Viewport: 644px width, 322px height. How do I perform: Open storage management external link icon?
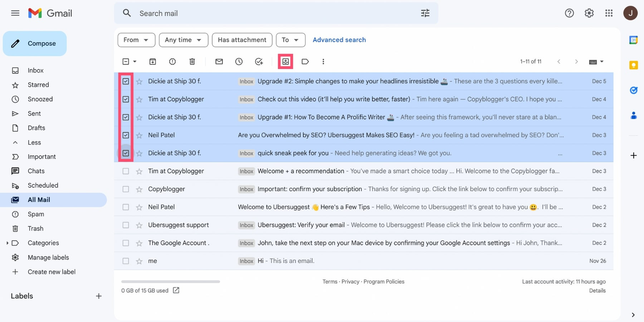coord(176,290)
